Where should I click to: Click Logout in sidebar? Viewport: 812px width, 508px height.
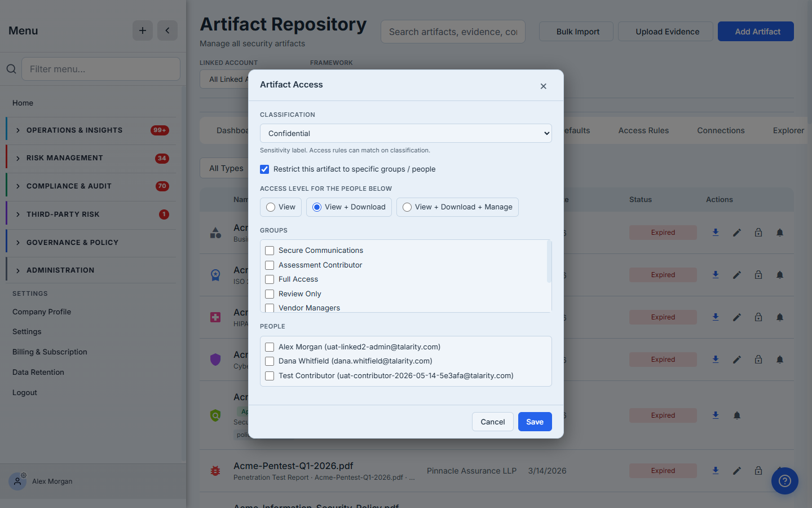coord(25,393)
